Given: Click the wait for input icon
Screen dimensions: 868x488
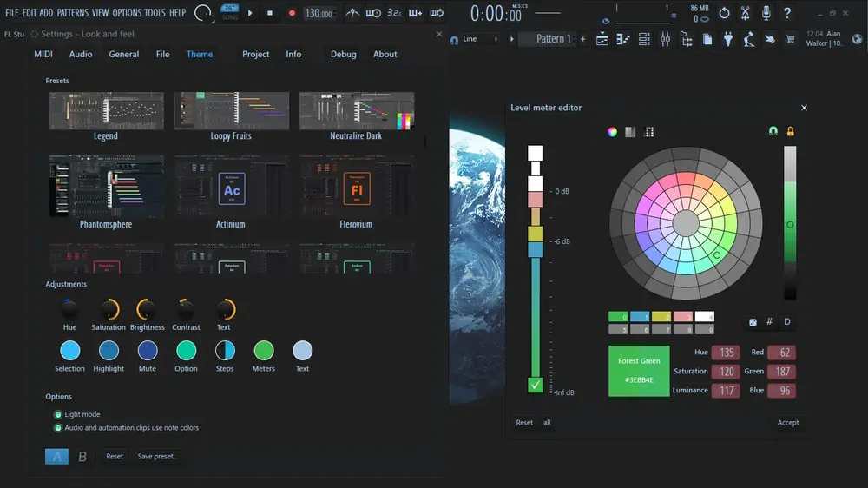Looking at the screenshot, I should 373,13.
